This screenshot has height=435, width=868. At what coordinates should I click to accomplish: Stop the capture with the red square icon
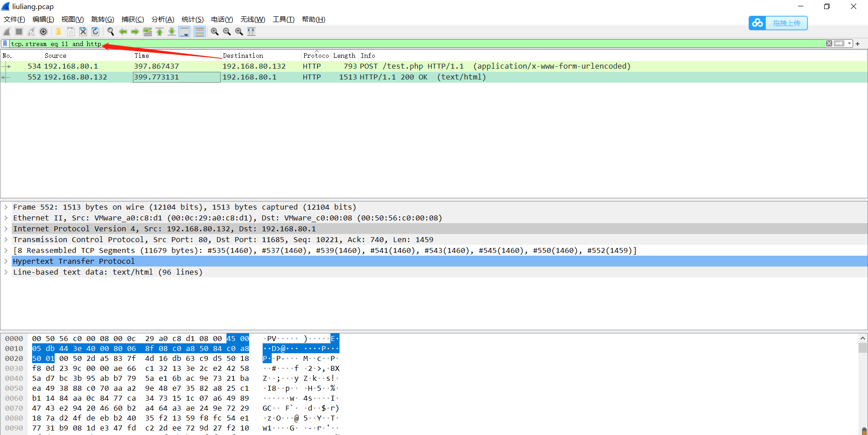pyautogui.click(x=19, y=31)
